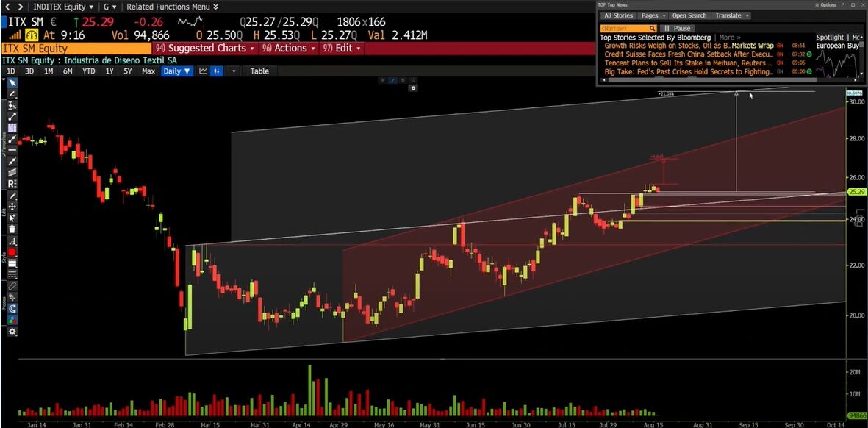
Task: Select the horizontal line drawing tool
Action: click(x=12, y=149)
